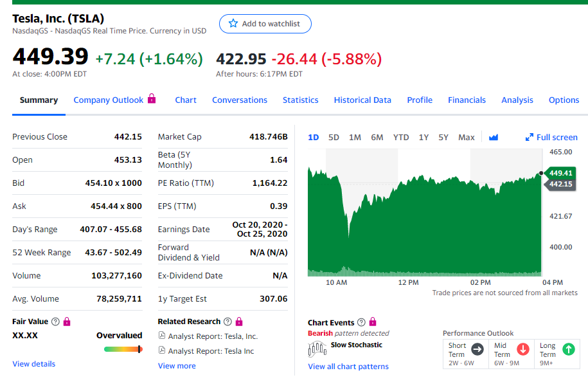Screen dimensions: 588x382
Task: Switch chart range to 1M
Action: [x=355, y=137]
